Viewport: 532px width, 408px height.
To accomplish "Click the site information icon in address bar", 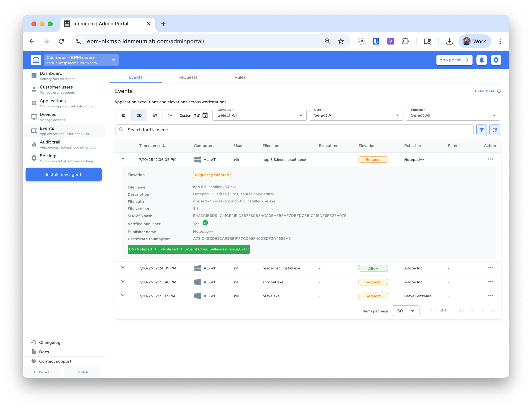I will [79, 41].
